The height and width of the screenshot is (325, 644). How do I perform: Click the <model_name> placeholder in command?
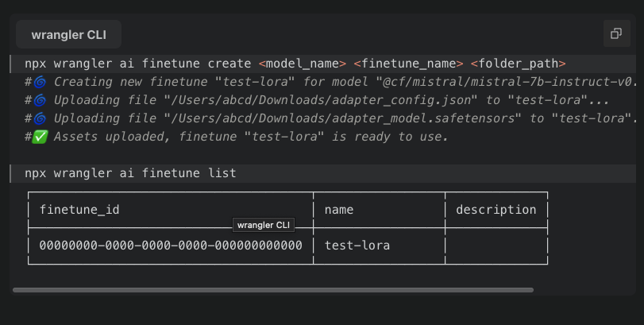303,63
